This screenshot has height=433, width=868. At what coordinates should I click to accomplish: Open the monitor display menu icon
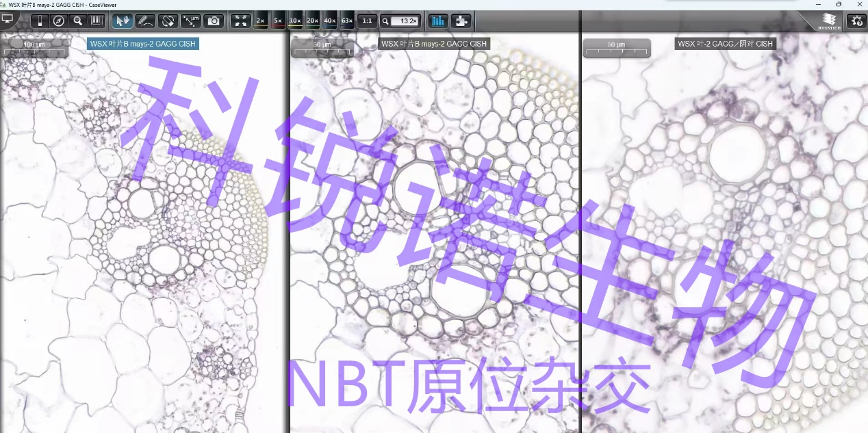tap(8, 19)
